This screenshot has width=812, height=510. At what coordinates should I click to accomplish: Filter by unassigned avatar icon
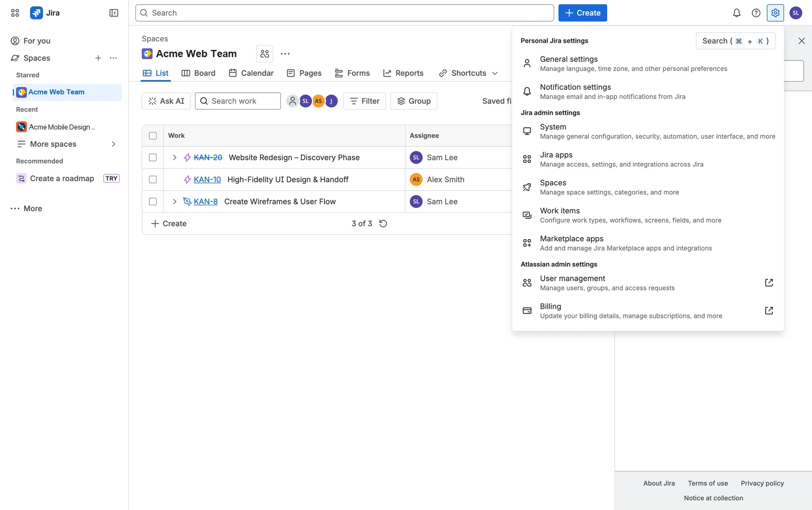click(x=292, y=101)
